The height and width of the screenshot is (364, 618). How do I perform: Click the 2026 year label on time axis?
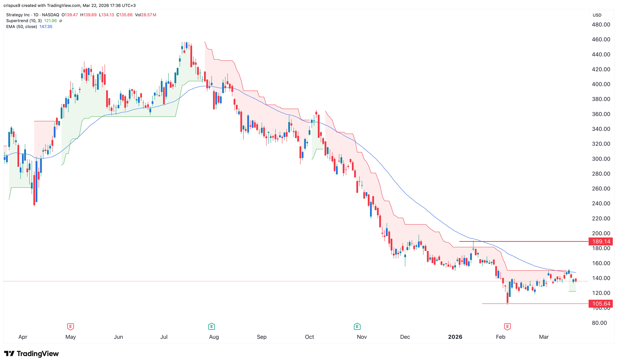pos(455,337)
